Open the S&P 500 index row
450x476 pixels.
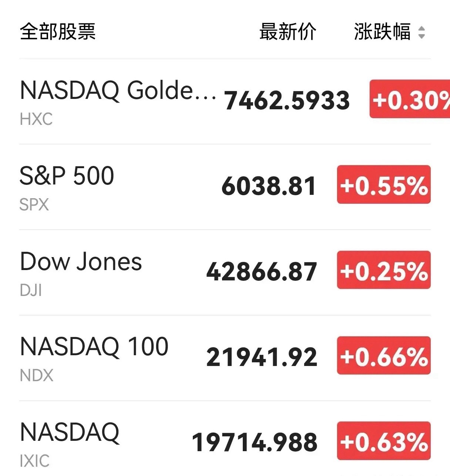225,187
